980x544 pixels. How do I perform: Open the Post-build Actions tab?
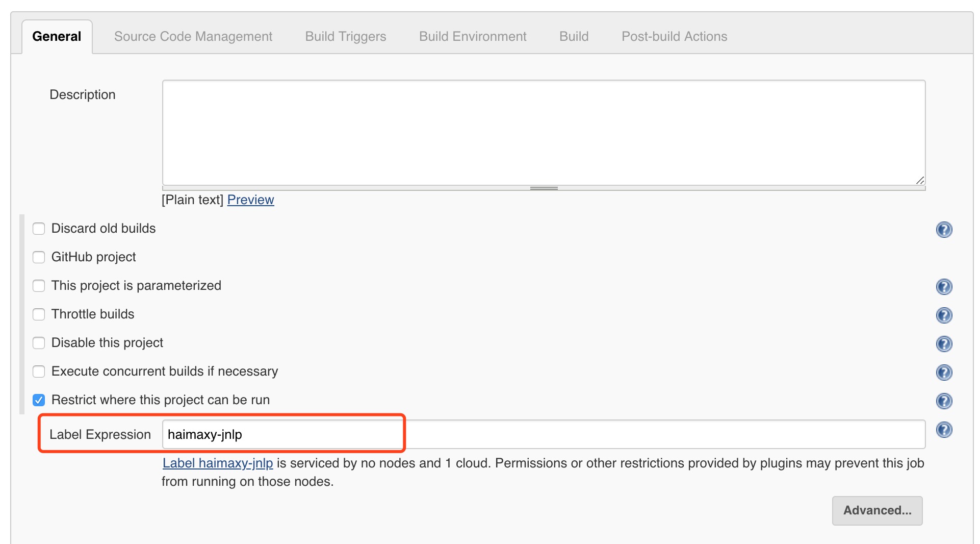(674, 37)
